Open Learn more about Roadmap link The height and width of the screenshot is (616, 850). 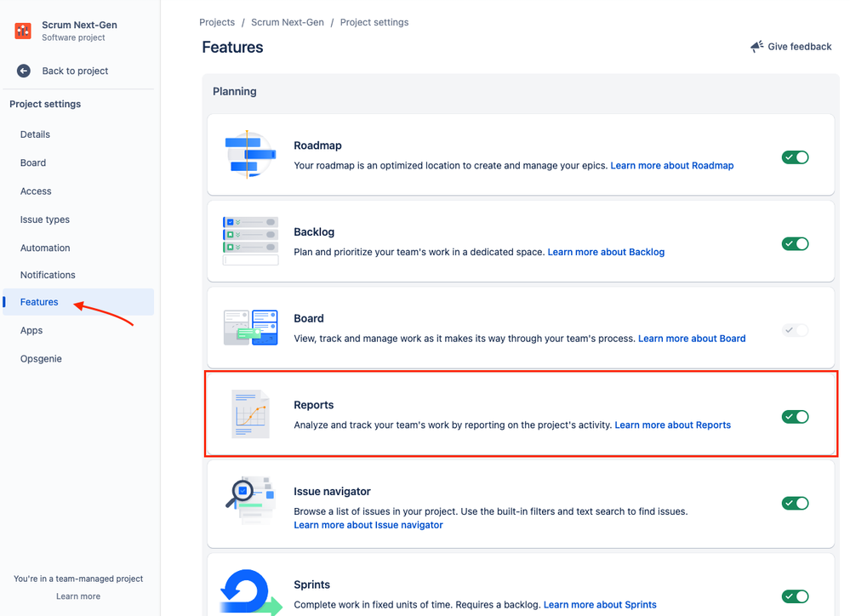(672, 165)
